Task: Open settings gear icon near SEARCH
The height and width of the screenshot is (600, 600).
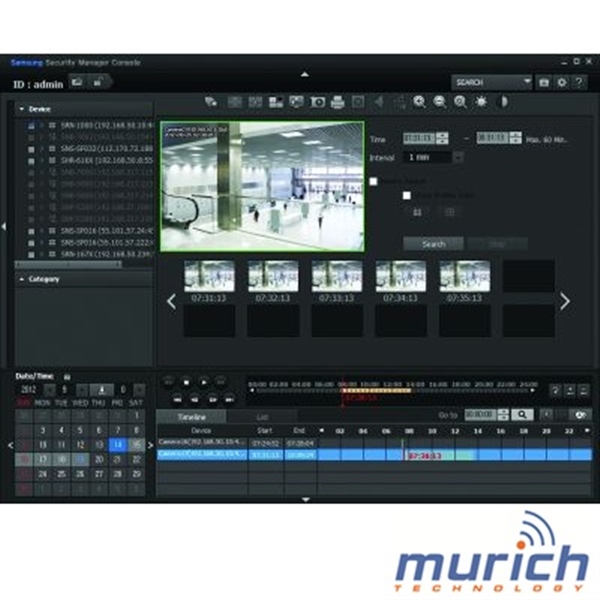Action: tap(561, 82)
